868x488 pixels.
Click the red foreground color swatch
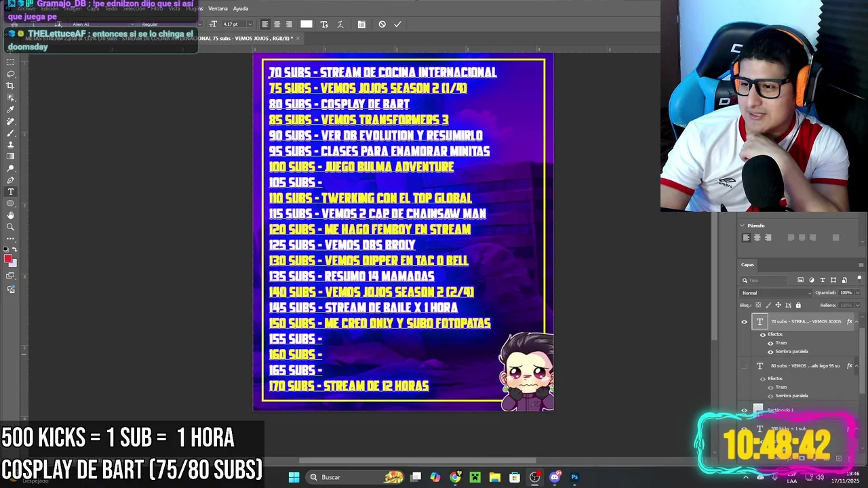click(8, 258)
